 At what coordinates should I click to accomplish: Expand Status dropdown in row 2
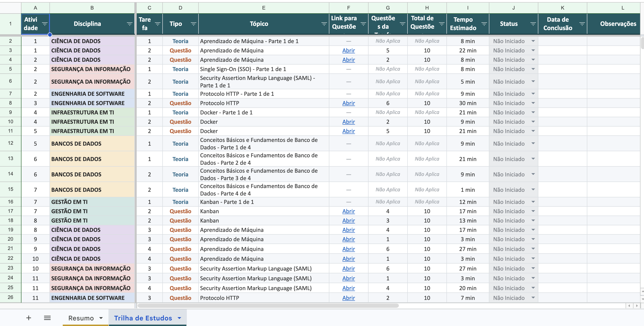pyautogui.click(x=533, y=41)
